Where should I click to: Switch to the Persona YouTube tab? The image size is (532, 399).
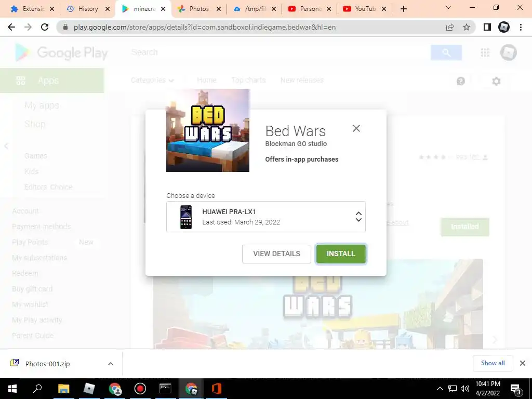click(x=304, y=9)
